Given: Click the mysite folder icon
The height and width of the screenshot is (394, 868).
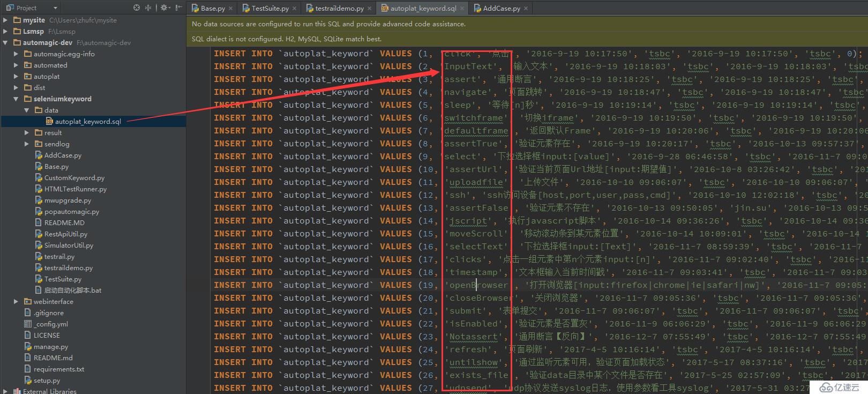Looking at the screenshot, I should tap(17, 20).
